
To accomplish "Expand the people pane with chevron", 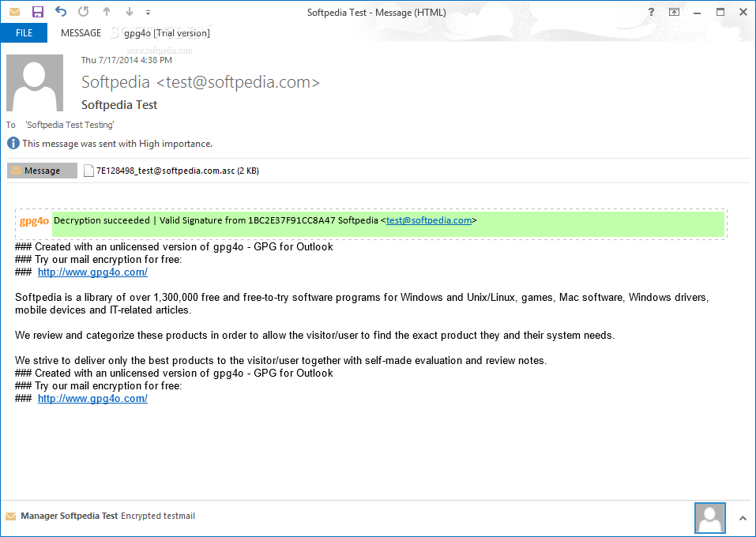I will [x=743, y=518].
